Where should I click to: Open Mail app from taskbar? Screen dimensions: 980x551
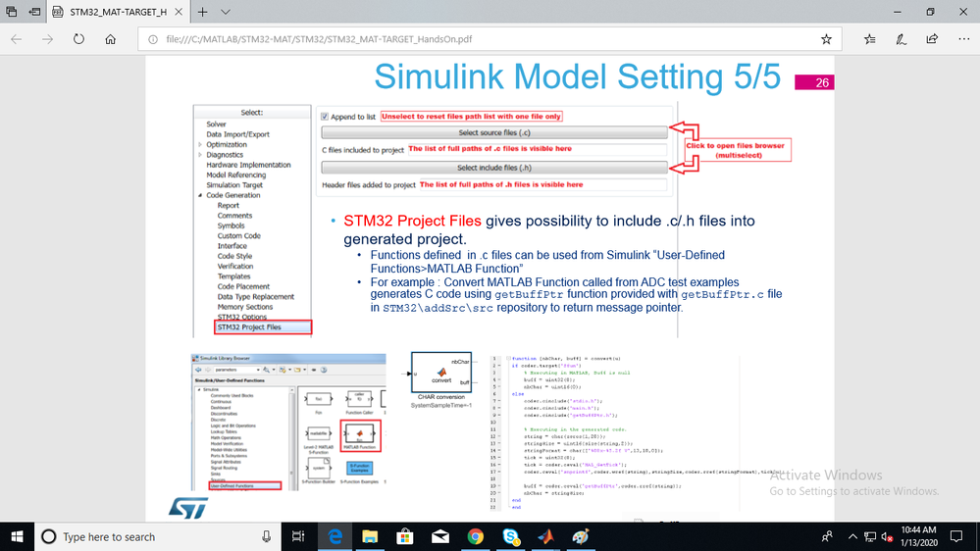pos(440,536)
